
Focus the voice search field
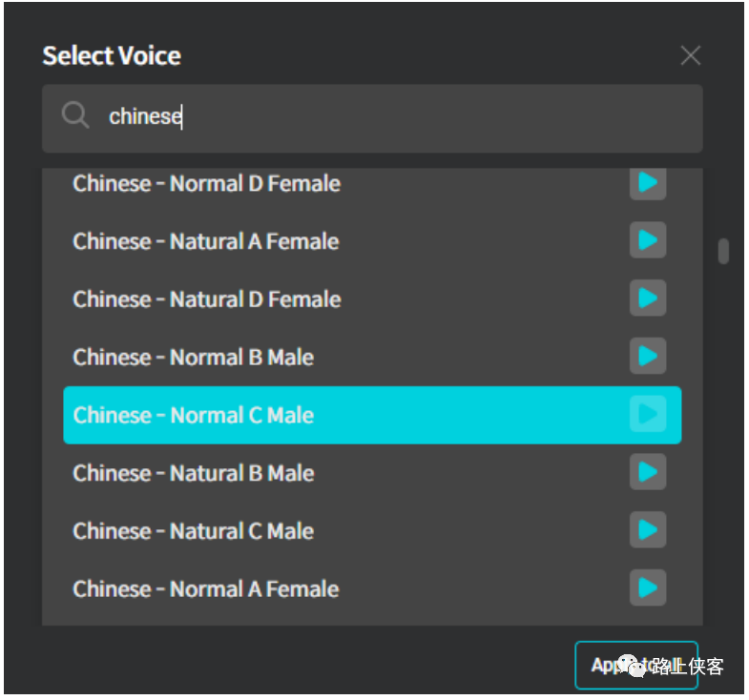point(382,117)
